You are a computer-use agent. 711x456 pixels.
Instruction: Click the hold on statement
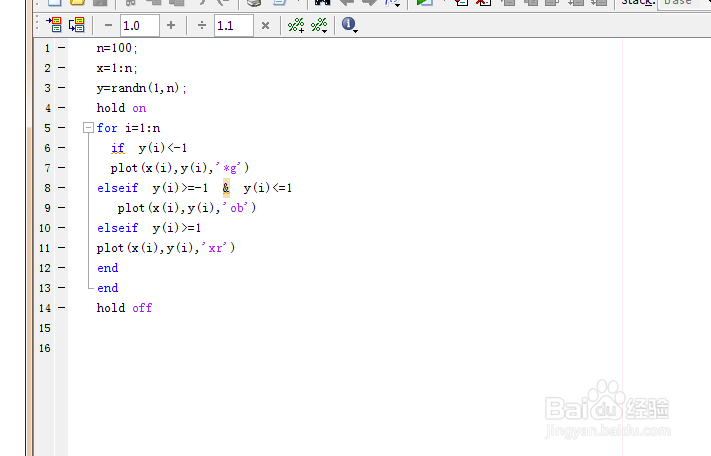point(121,108)
